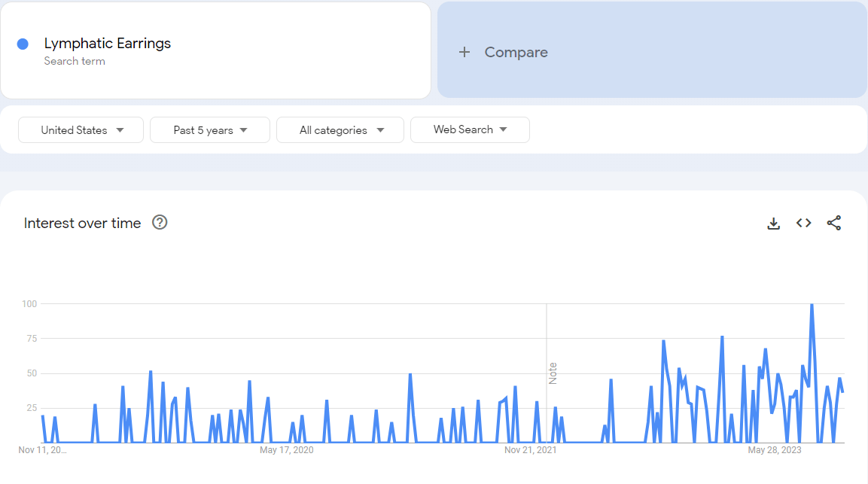Click the blue dot beside Lymphatic Earrings
This screenshot has height=484, width=868.
(23, 44)
